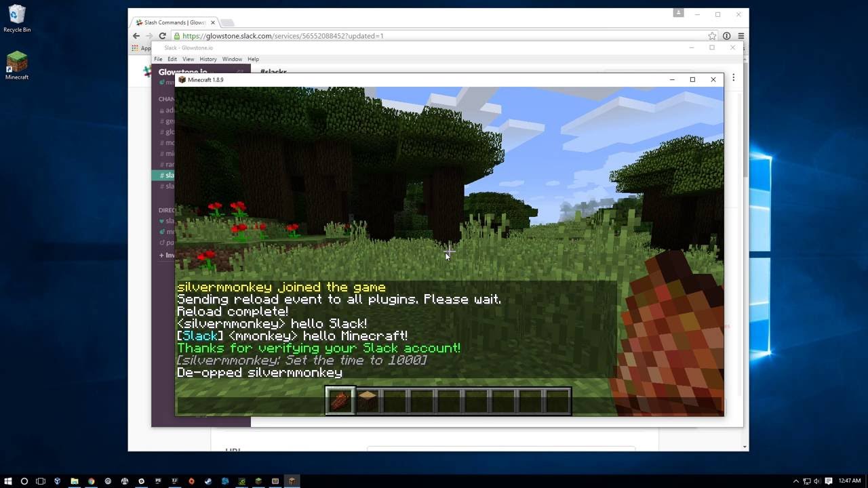
Task: Open the volume tray icon
Action: 816,481
